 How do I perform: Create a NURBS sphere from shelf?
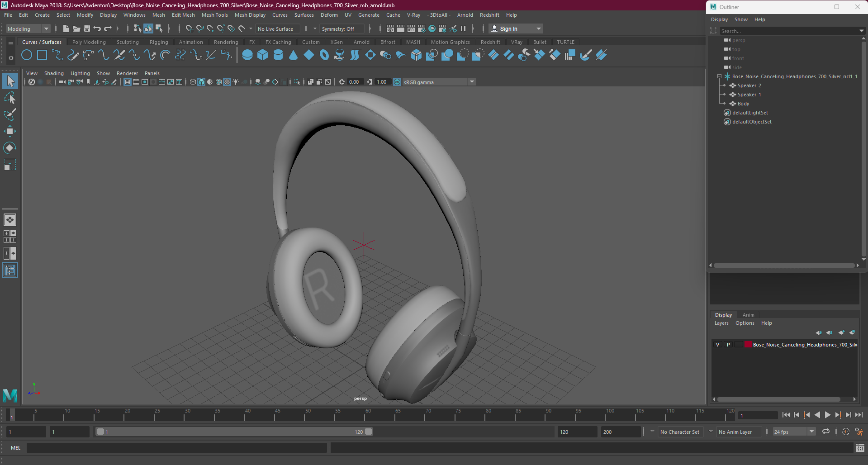pyautogui.click(x=247, y=55)
